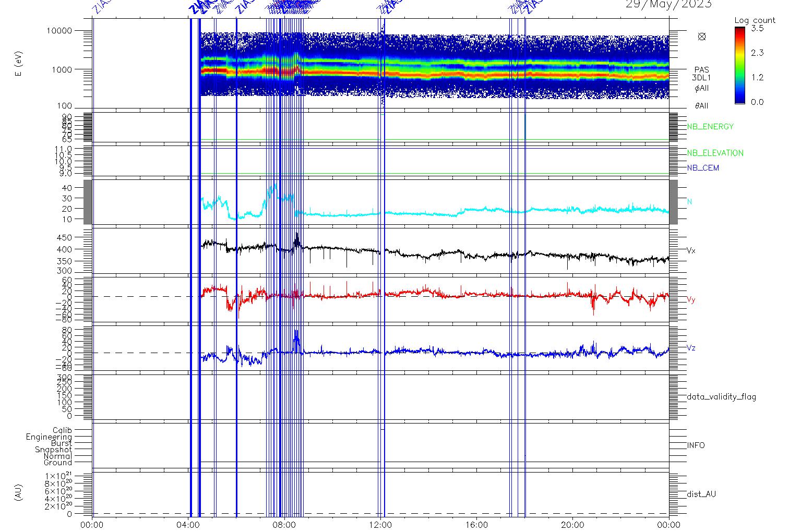Screen dimensions: 789x532
Task: Click the Snapshot mode label
Action: [54, 450]
